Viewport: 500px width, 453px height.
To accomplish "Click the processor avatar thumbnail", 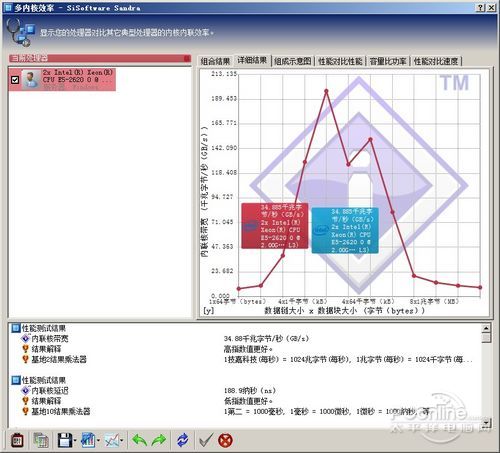I will [x=31, y=79].
